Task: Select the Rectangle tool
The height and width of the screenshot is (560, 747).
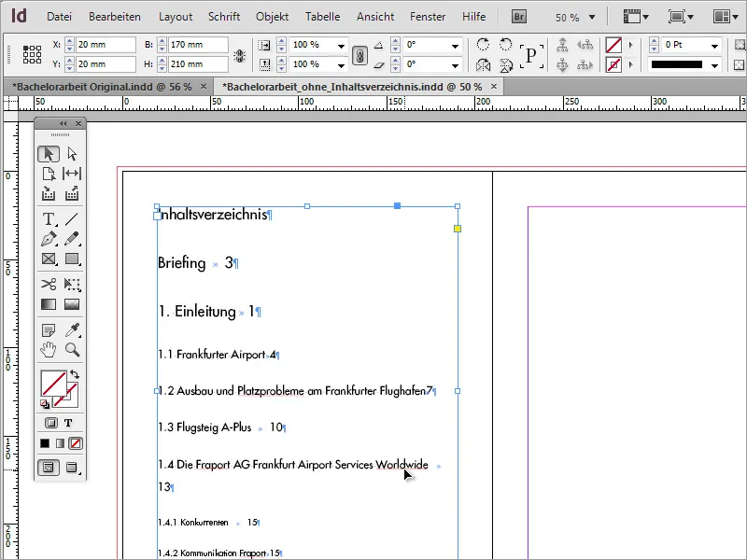Action: [72, 259]
